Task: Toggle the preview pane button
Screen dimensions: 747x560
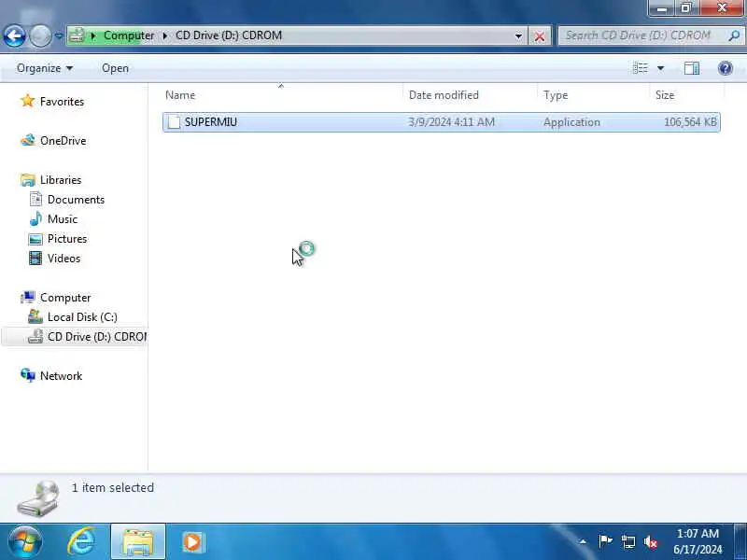Action: pos(692,68)
